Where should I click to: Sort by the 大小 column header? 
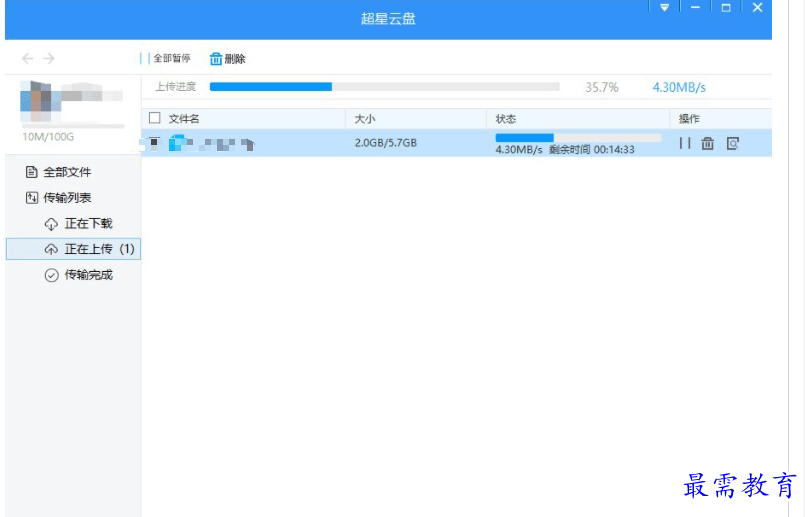click(365, 119)
